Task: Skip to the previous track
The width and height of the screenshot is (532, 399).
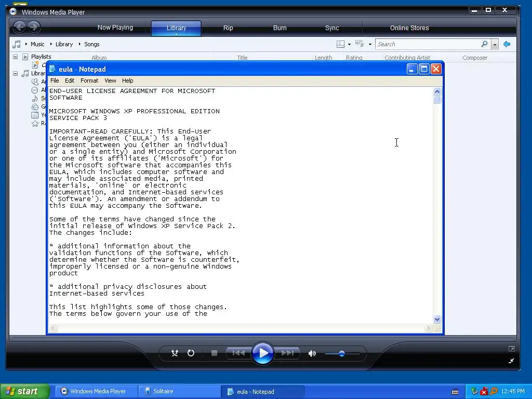Action: [238, 353]
